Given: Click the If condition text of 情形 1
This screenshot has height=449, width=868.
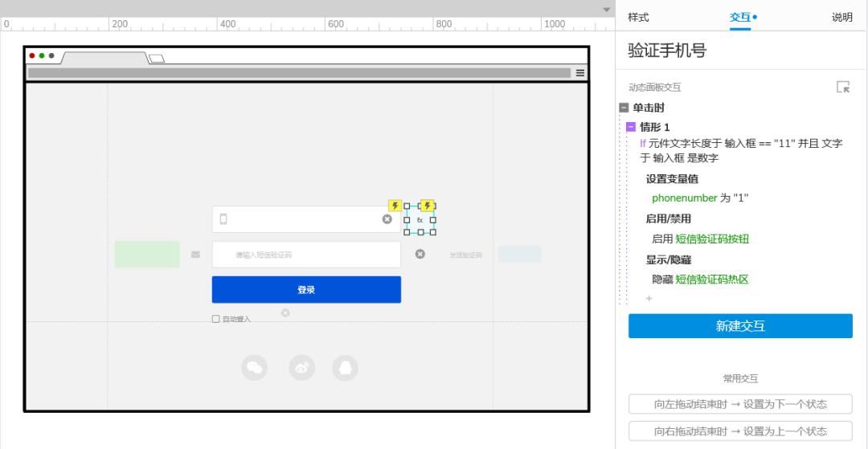Looking at the screenshot, I should click(x=741, y=151).
